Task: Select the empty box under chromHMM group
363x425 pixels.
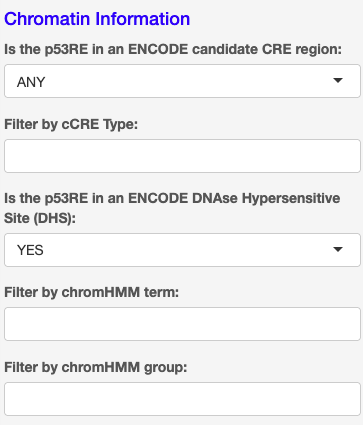Action: coord(182,399)
